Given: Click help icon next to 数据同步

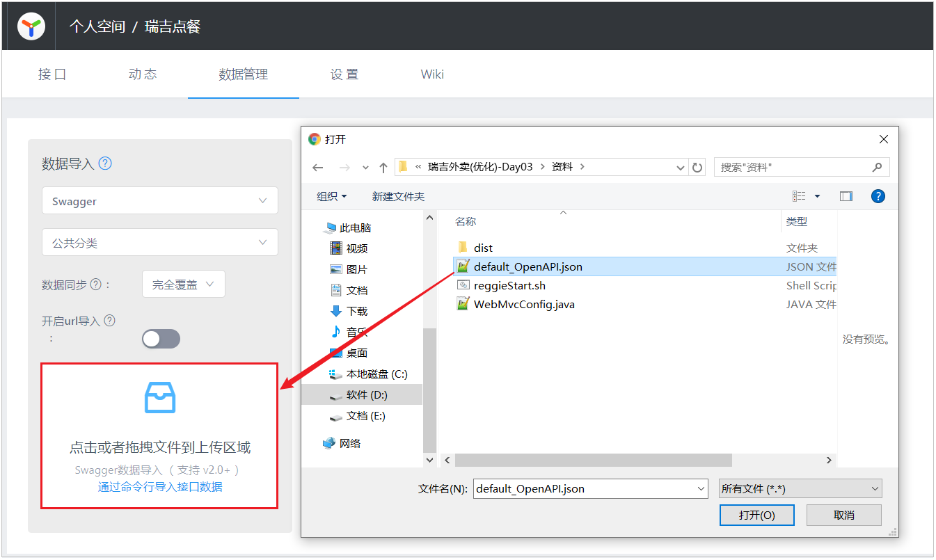Looking at the screenshot, I should tap(96, 285).
